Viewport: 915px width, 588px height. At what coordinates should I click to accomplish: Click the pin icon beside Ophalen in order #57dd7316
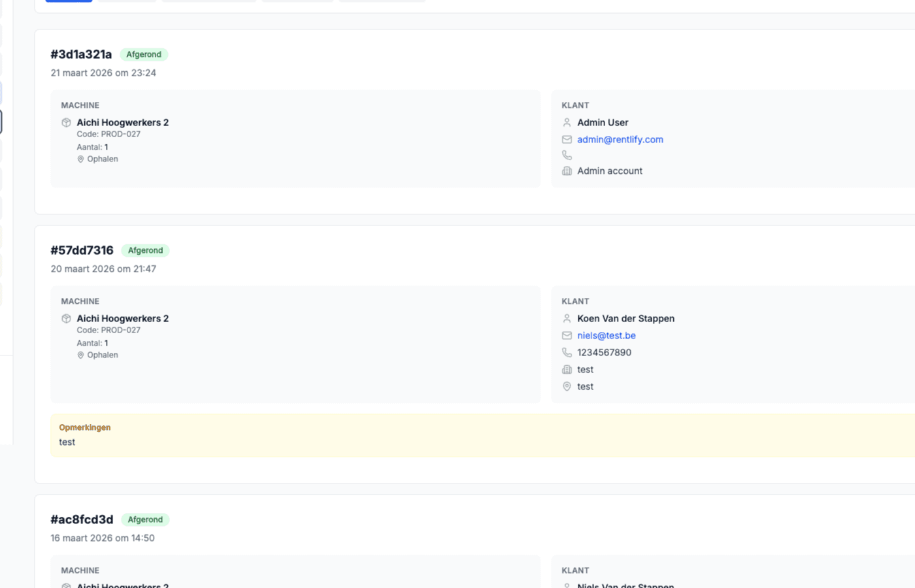point(80,355)
